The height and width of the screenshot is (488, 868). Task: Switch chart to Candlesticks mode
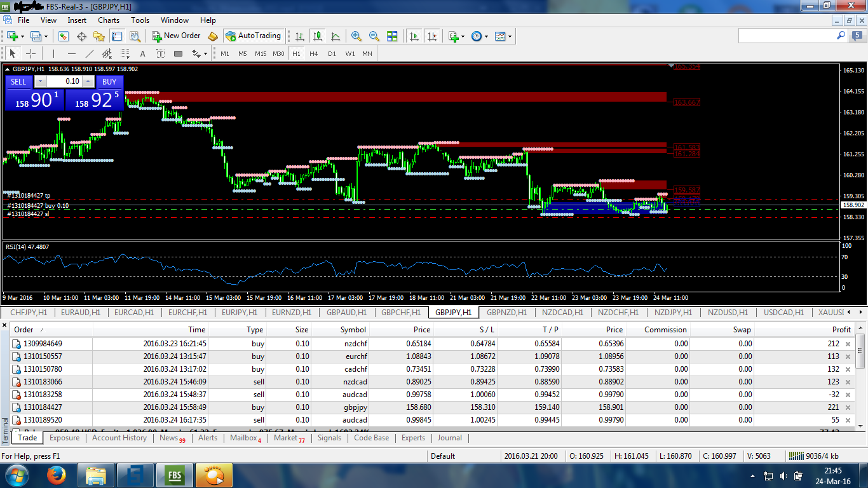click(317, 36)
